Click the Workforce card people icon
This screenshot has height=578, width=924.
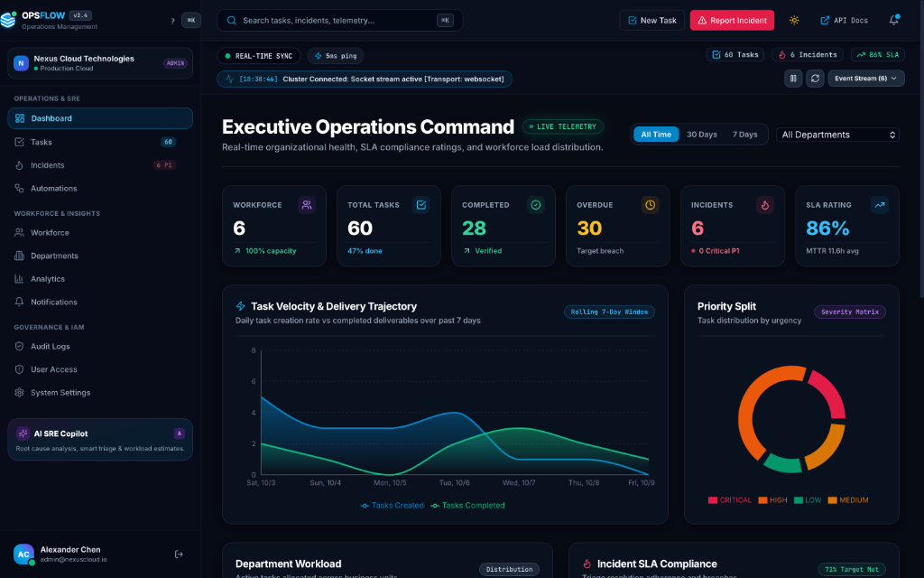307,205
